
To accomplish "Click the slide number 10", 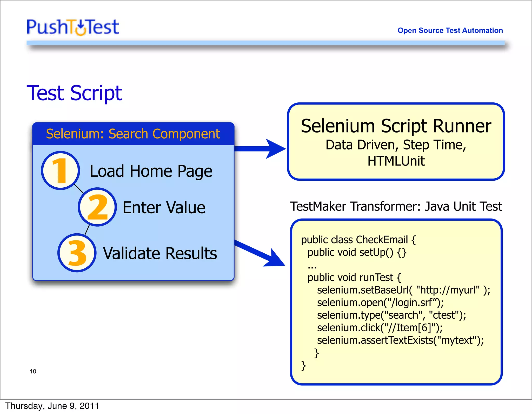I will click(33, 371).
